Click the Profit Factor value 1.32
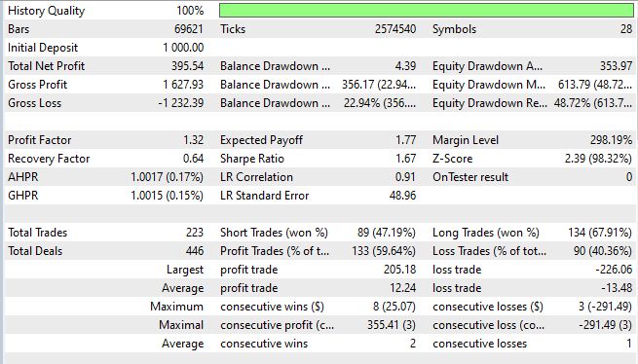Screen dimensions: 638x364 tap(193, 140)
